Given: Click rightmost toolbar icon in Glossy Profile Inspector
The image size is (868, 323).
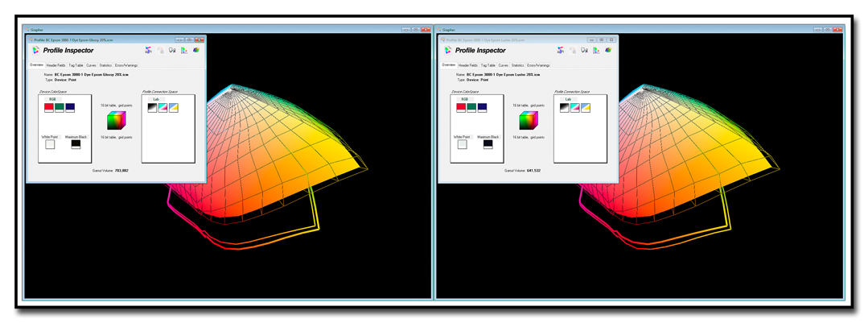Looking at the screenshot, I should (x=196, y=50).
